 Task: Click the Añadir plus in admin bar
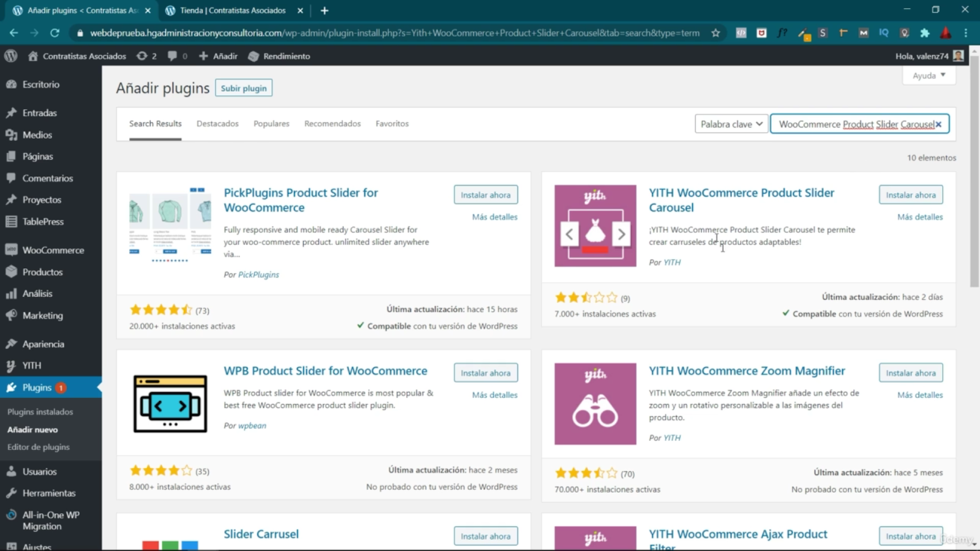218,56
